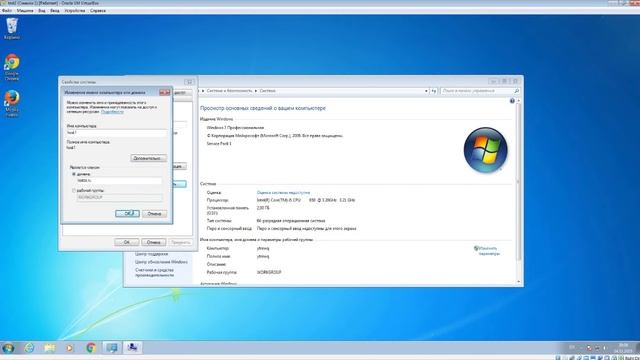Switch to the Control Panel System taskbar item

pos(111,348)
